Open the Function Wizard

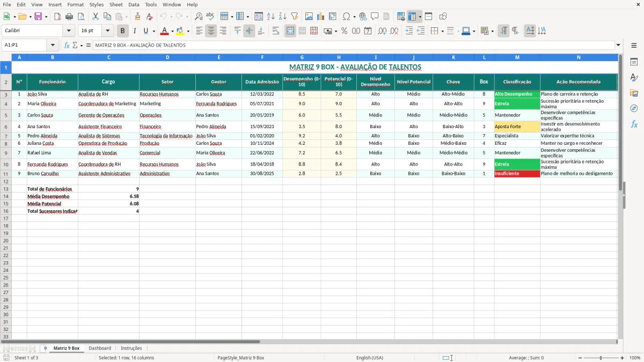(67, 46)
